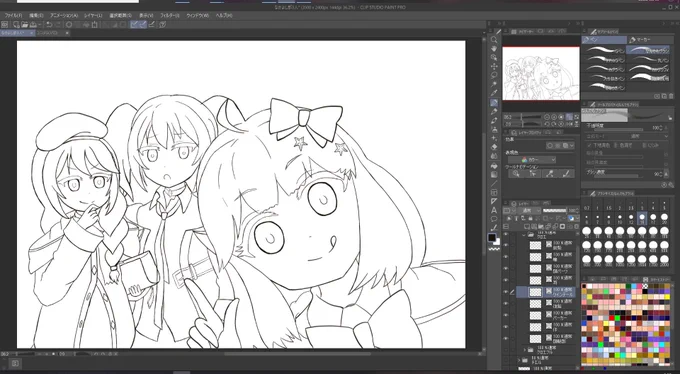Image resolution: width=680 pixels, height=374 pixels.
Task: Open the 表現色 カラー dropdown
Action: (532, 160)
